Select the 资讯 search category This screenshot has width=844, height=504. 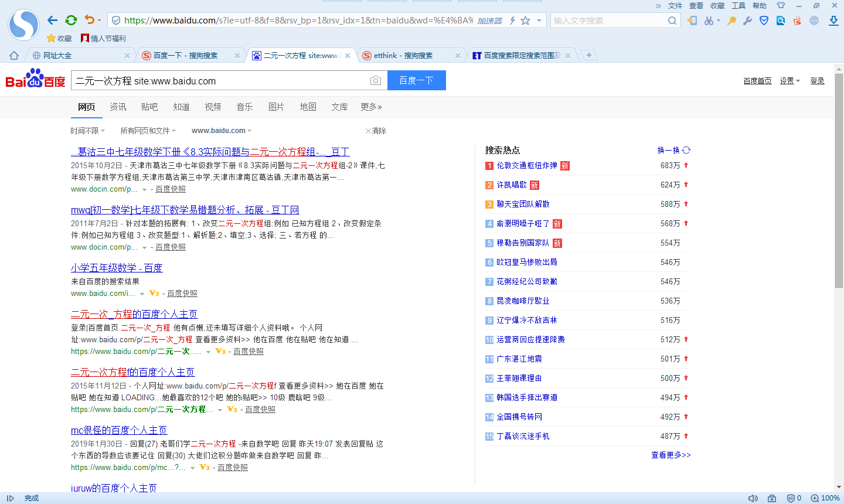tap(118, 107)
